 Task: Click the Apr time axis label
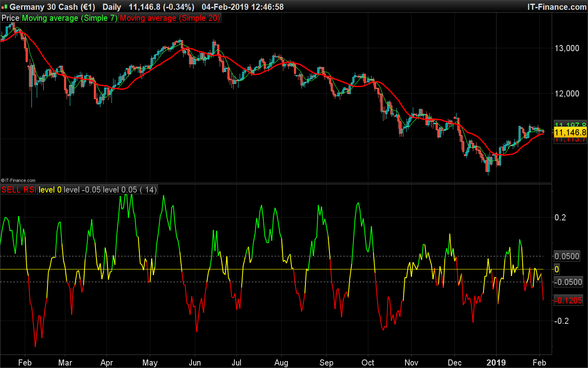pos(107,363)
